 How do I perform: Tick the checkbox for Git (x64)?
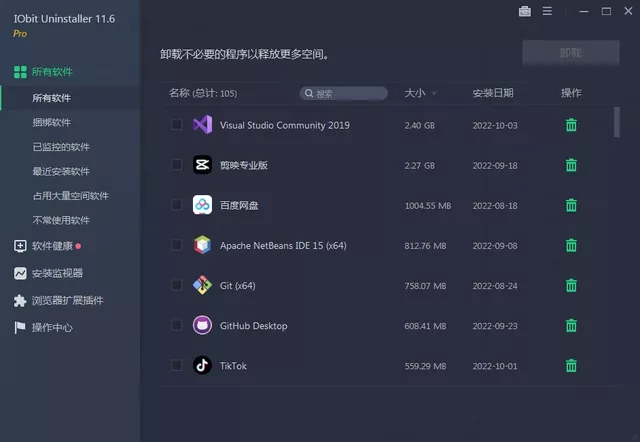click(x=176, y=285)
